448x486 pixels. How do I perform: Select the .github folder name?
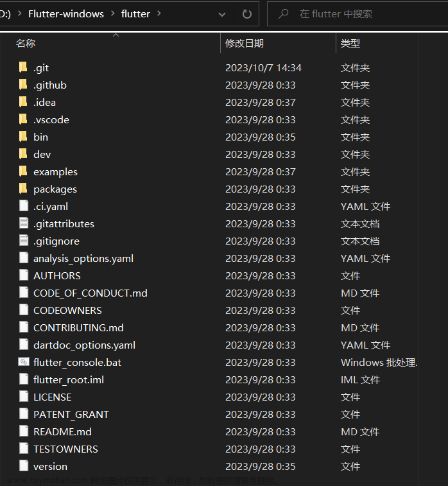coord(50,85)
